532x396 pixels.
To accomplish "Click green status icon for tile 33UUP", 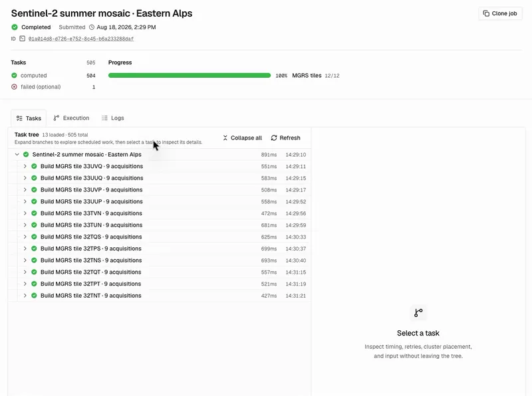I will [x=34, y=202].
